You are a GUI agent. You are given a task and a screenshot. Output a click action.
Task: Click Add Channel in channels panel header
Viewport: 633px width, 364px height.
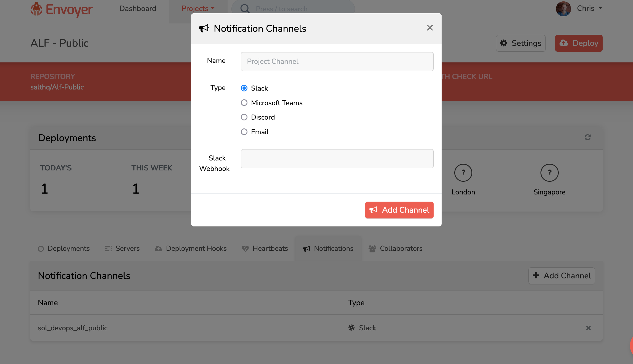561,276
